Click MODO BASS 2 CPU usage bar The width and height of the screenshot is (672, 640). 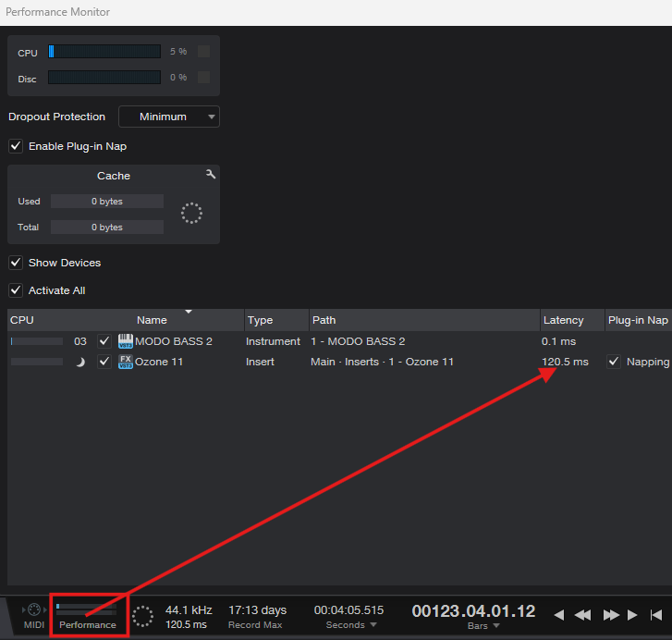pos(37,341)
